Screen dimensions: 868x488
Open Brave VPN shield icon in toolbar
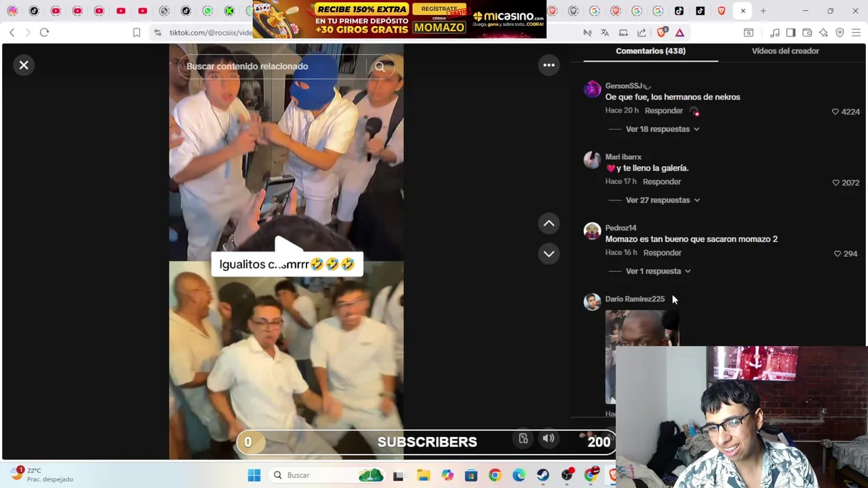point(840,33)
